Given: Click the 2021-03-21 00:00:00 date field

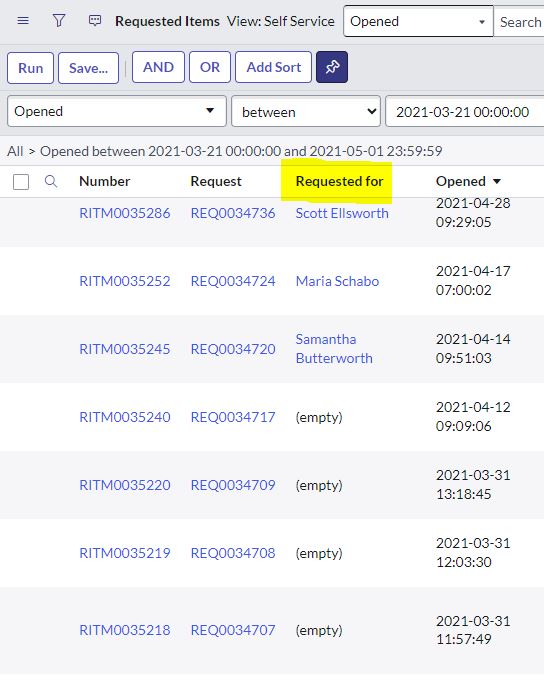Looking at the screenshot, I should click(465, 112).
